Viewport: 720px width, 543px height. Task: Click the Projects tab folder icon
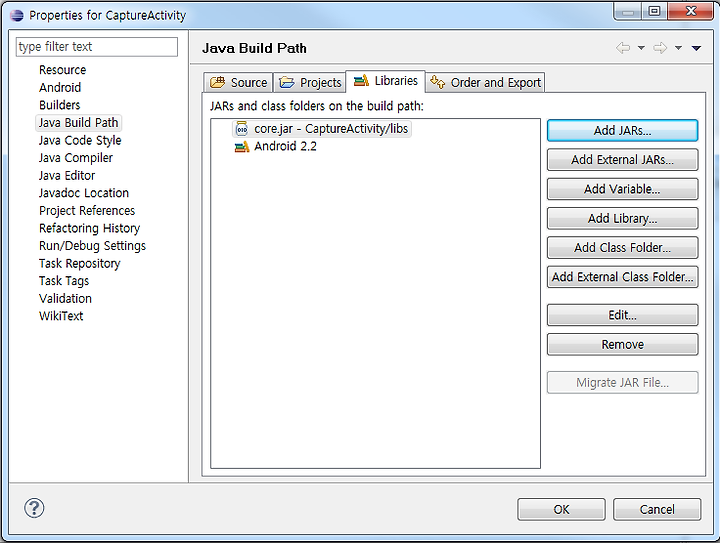click(x=287, y=83)
